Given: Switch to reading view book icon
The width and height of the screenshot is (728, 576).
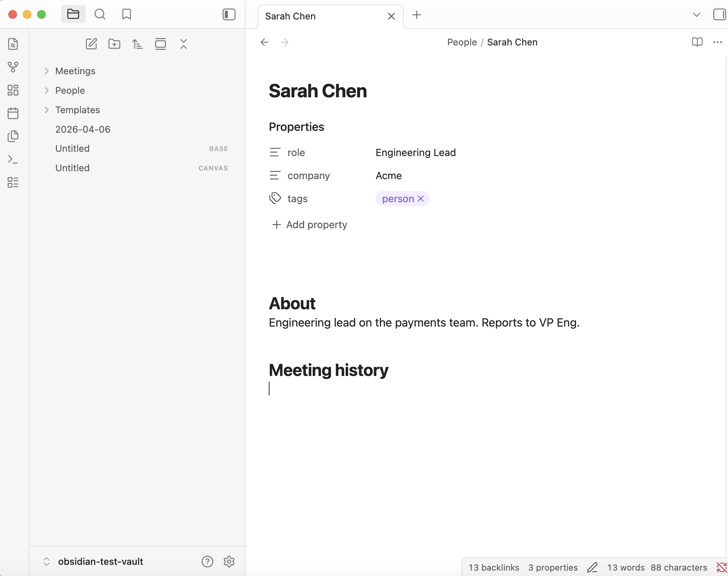Looking at the screenshot, I should [697, 42].
